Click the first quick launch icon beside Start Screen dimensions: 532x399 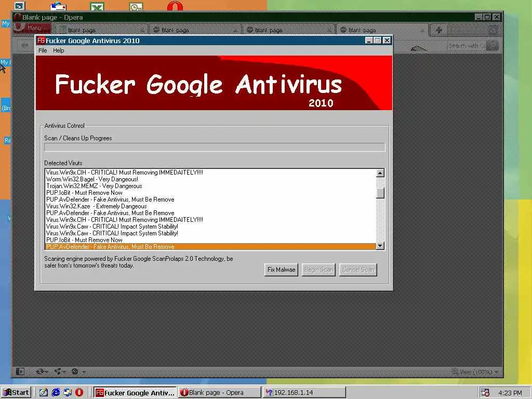pyautogui.click(x=44, y=393)
